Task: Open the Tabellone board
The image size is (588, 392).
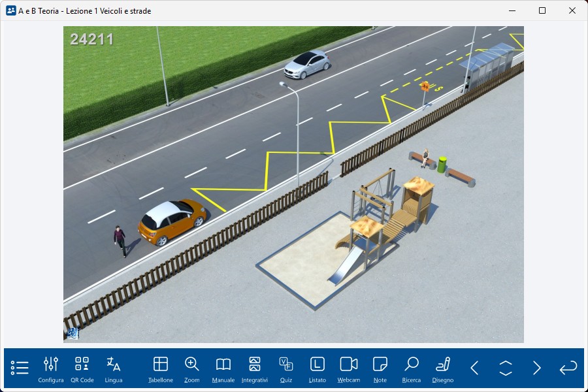Action: pyautogui.click(x=161, y=369)
